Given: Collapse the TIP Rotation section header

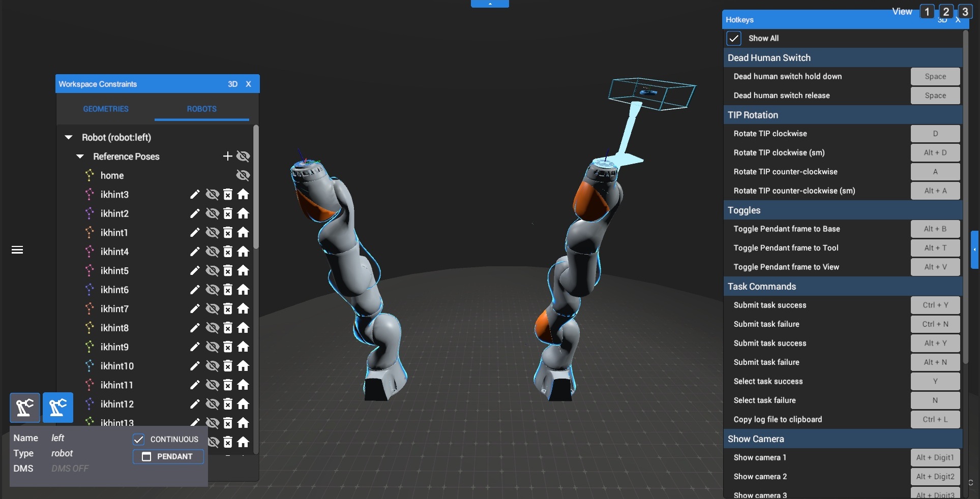Looking at the screenshot, I should click(x=843, y=115).
